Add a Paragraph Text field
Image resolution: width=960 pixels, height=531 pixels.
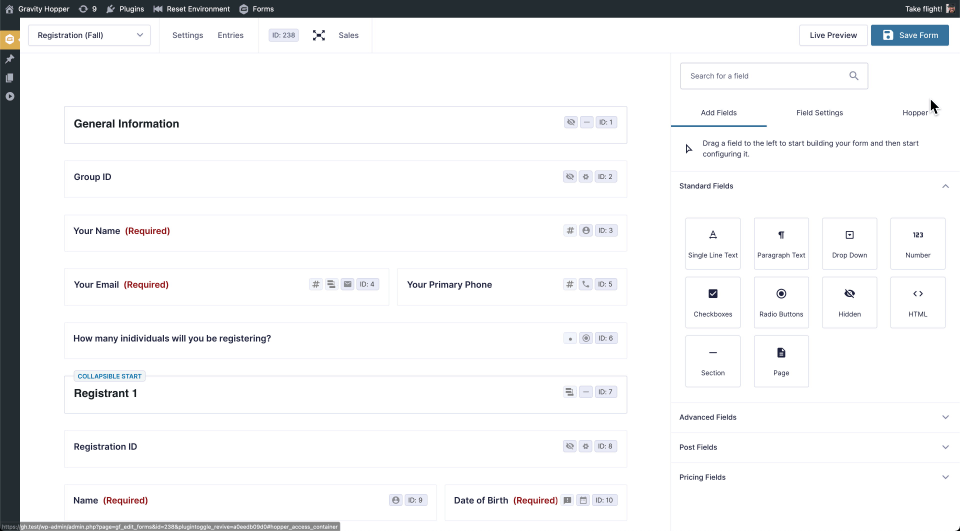(781, 244)
